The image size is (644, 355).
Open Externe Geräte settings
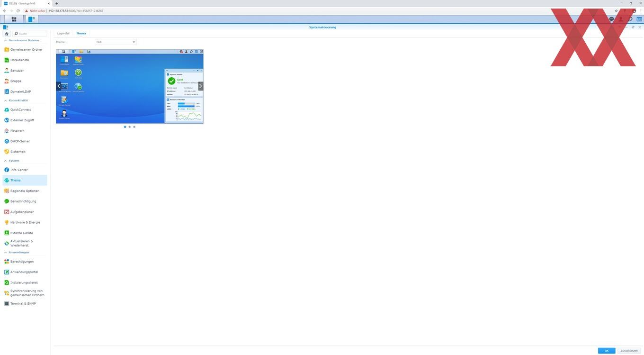click(25, 233)
